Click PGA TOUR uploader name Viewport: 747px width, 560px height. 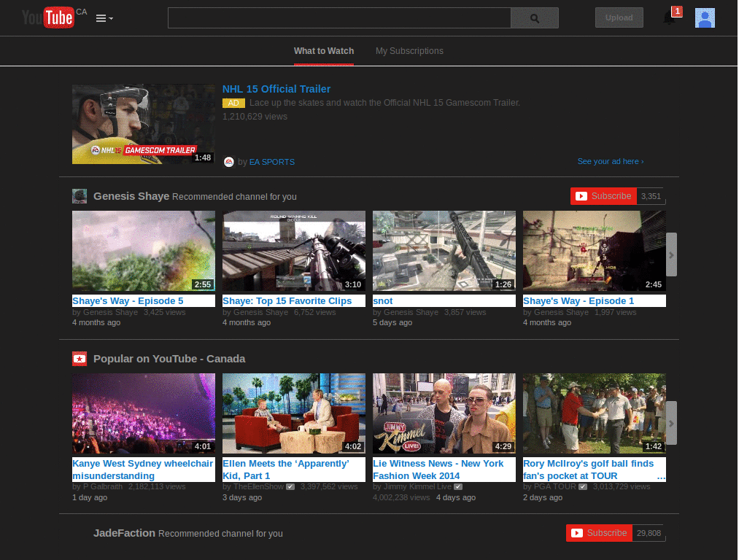click(x=554, y=486)
